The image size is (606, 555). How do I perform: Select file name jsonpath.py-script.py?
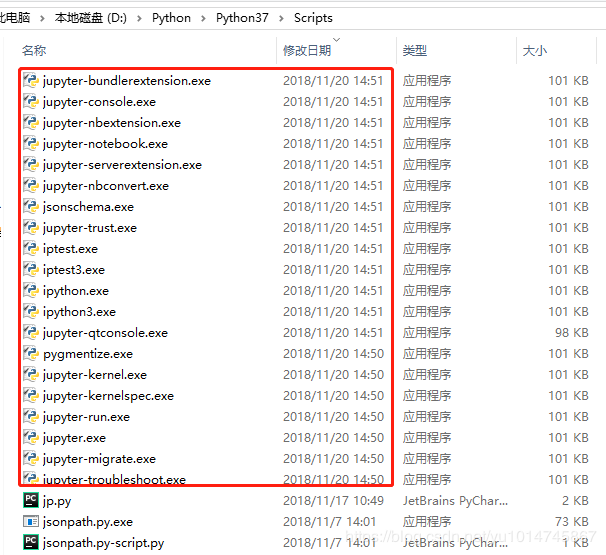click(104, 543)
